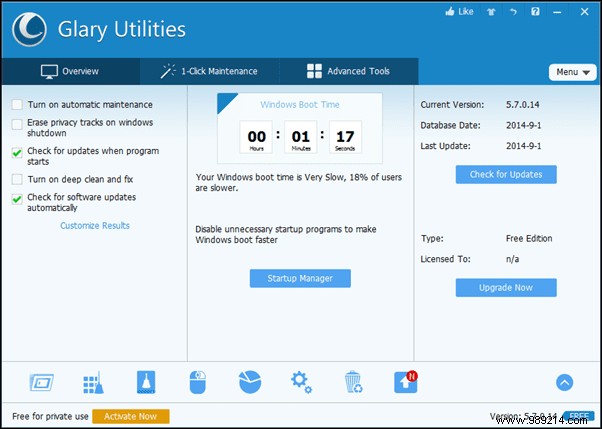Open the Context Menu Manager mouse icon

coord(198,383)
